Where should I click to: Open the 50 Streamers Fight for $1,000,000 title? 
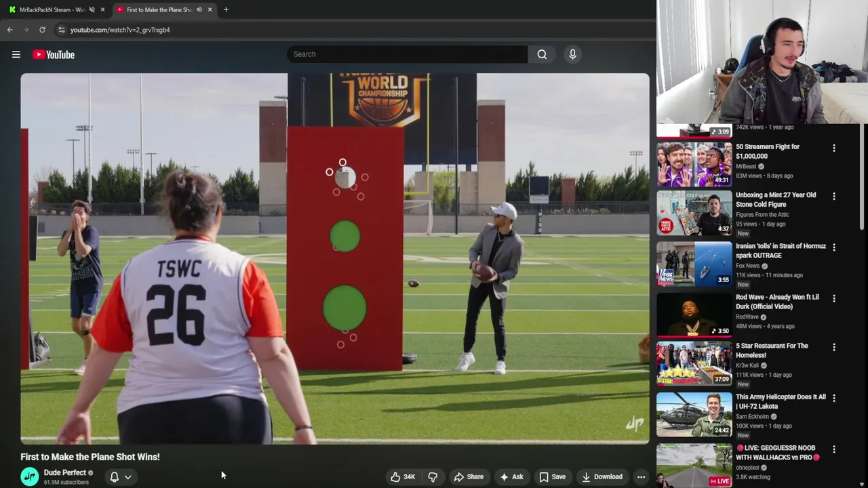click(768, 151)
